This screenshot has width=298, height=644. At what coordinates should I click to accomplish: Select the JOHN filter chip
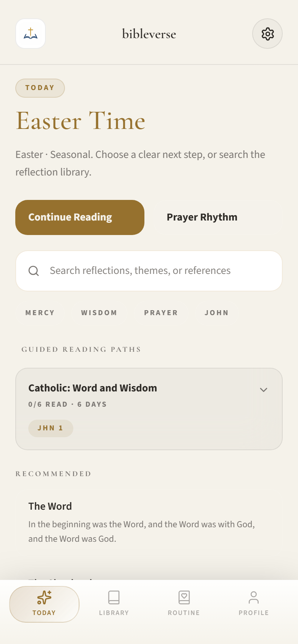217,312
